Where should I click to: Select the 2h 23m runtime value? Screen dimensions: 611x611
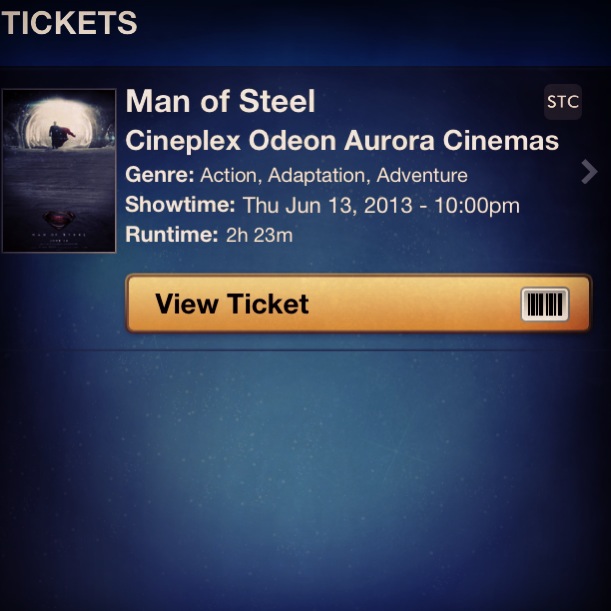coord(259,235)
